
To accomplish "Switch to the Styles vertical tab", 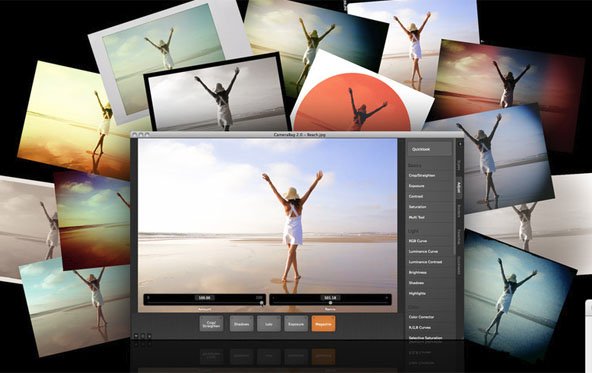I will click(459, 164).
